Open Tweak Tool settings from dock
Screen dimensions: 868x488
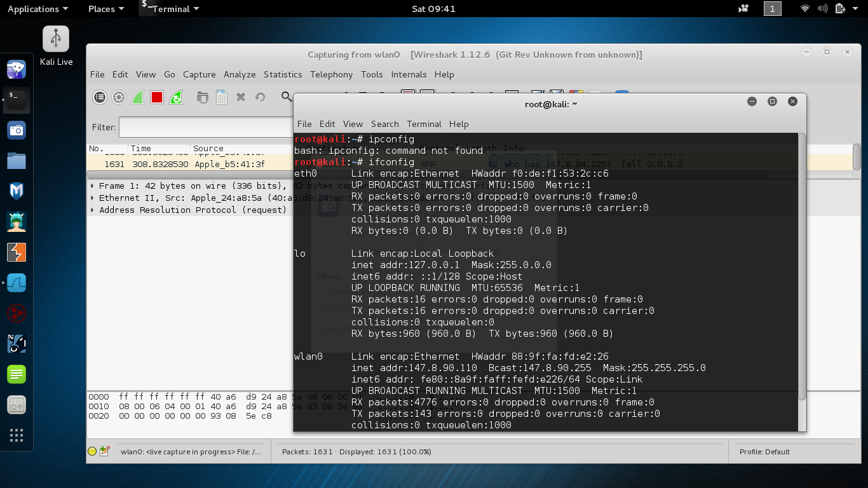point(17,405)
